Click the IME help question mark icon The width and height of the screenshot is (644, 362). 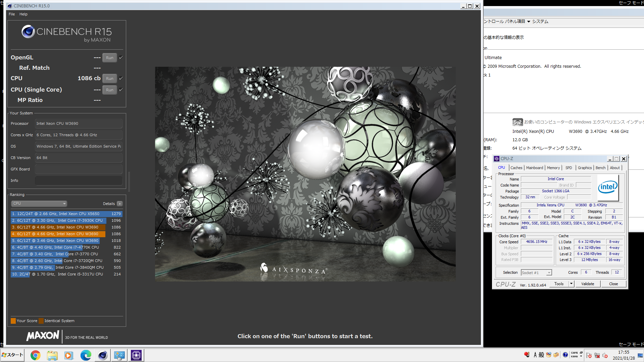coord(565,355)
